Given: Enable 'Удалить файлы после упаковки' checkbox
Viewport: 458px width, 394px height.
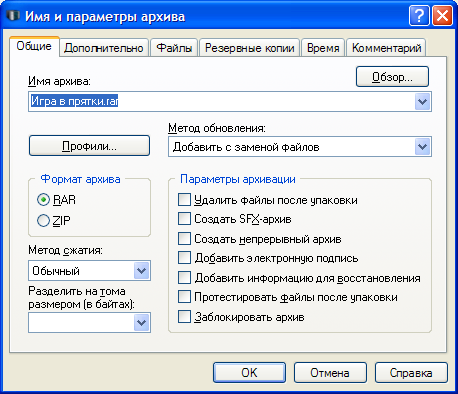Looking at the screenshot, I should [x=184, y=200].
